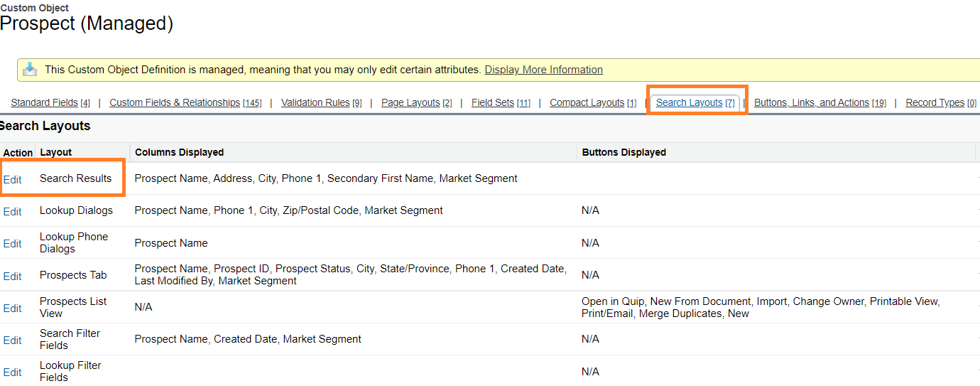
Task: Open Buttons, Links, and Actions section
Action: tap(812, 102)
